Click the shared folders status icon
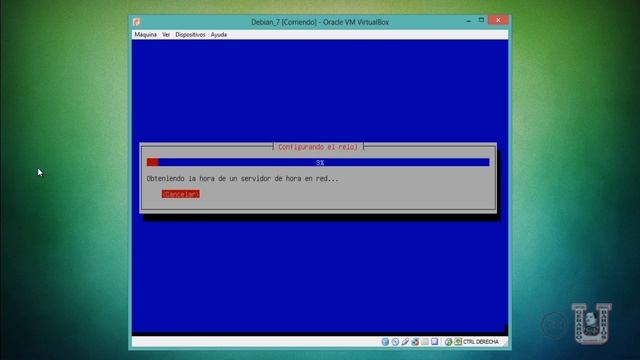Image resolution: width=640 pixels, height=360 pixels. click(425, 342)
